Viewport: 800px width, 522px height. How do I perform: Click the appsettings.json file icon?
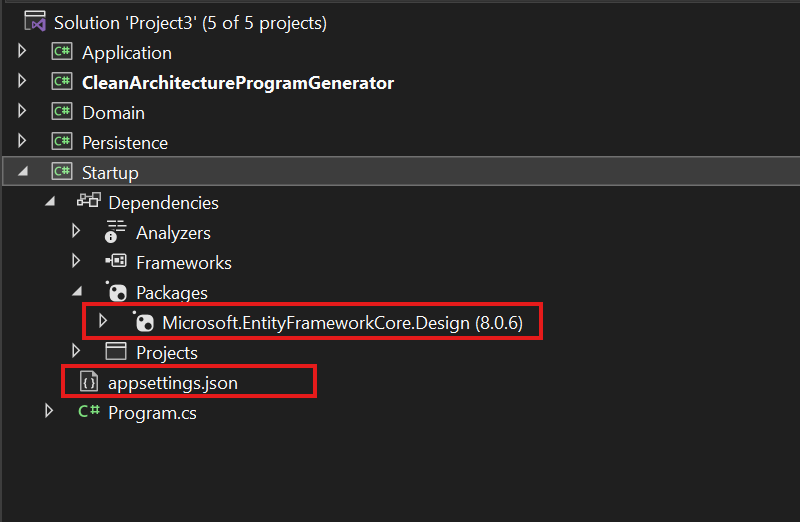[89, 382]
